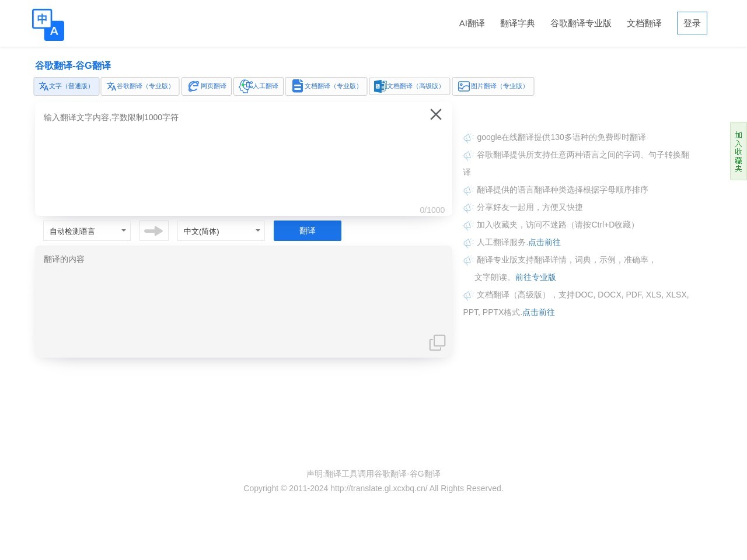Select the 人工翻译 tool icon
The image size is (747, 560).
pos(245,86)
